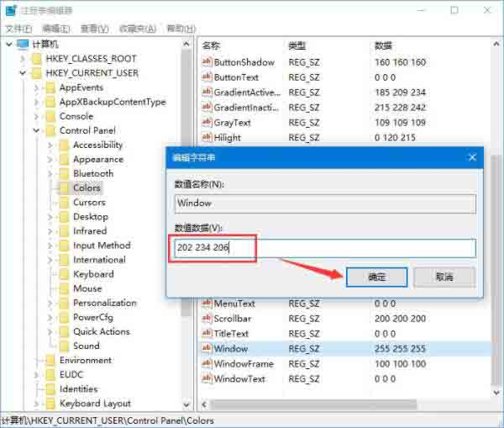Click the HKEY_CLASSES_ROOT folder icon

[x=36, y=59]
